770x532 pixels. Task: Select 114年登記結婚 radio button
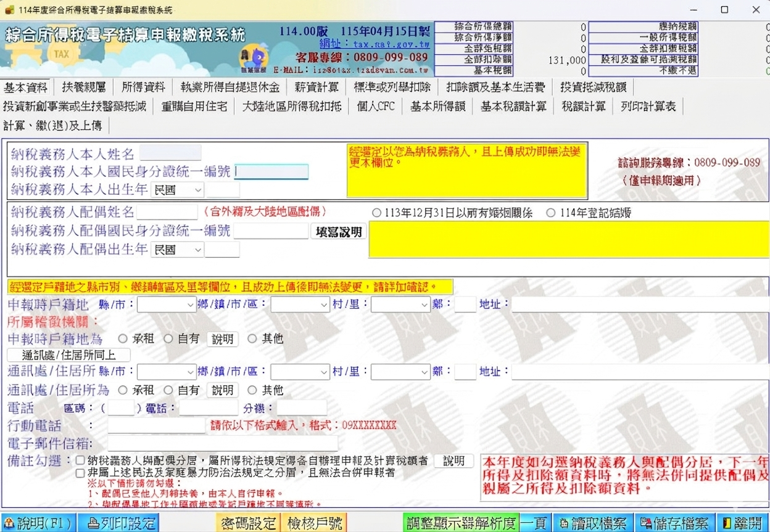551,213
